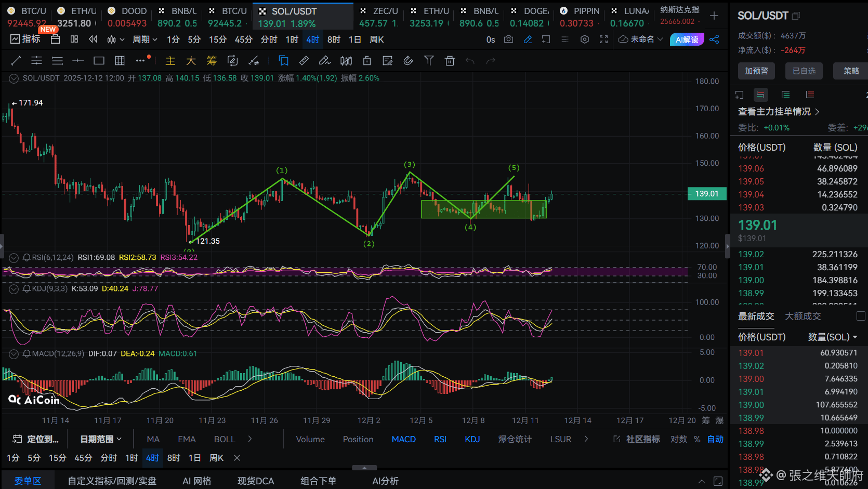Enter fullscreen chart mode
The width and height of the screenshot is (868, 489).
[603, 39]
